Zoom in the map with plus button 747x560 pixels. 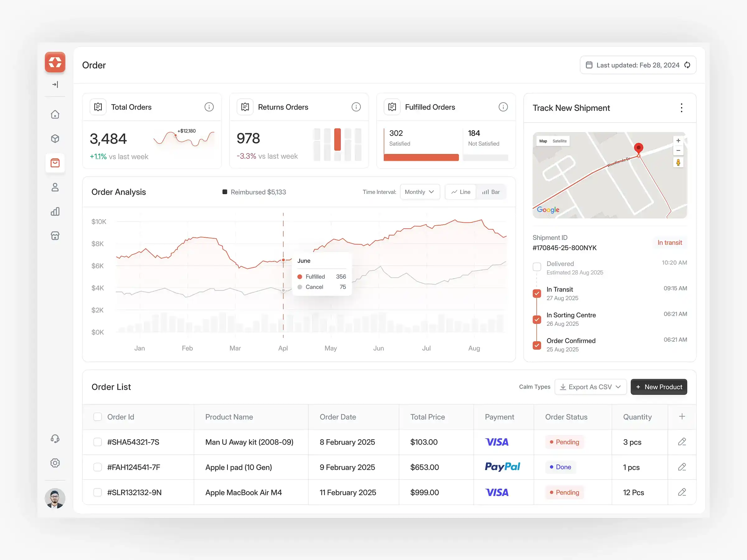point(678,141)
